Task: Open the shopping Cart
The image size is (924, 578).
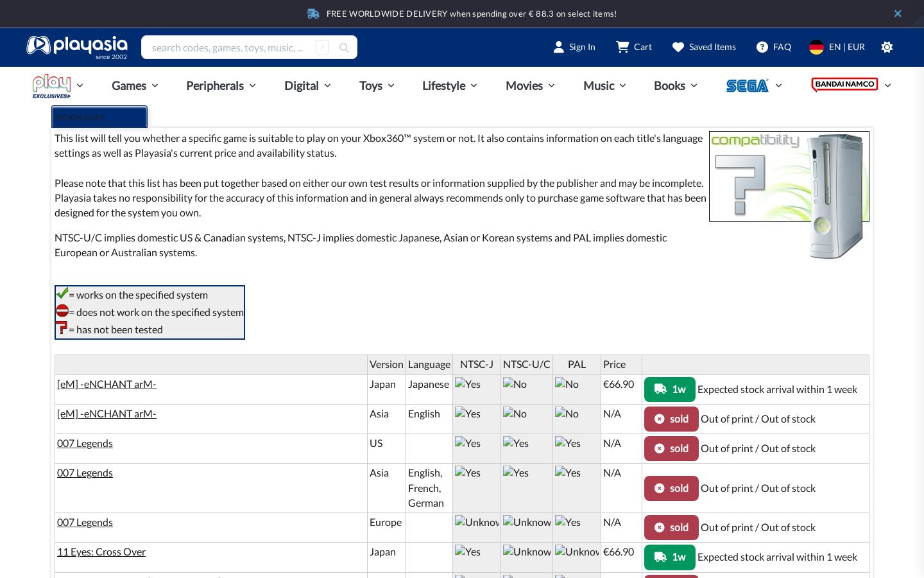Action: [x=634, y=47]
